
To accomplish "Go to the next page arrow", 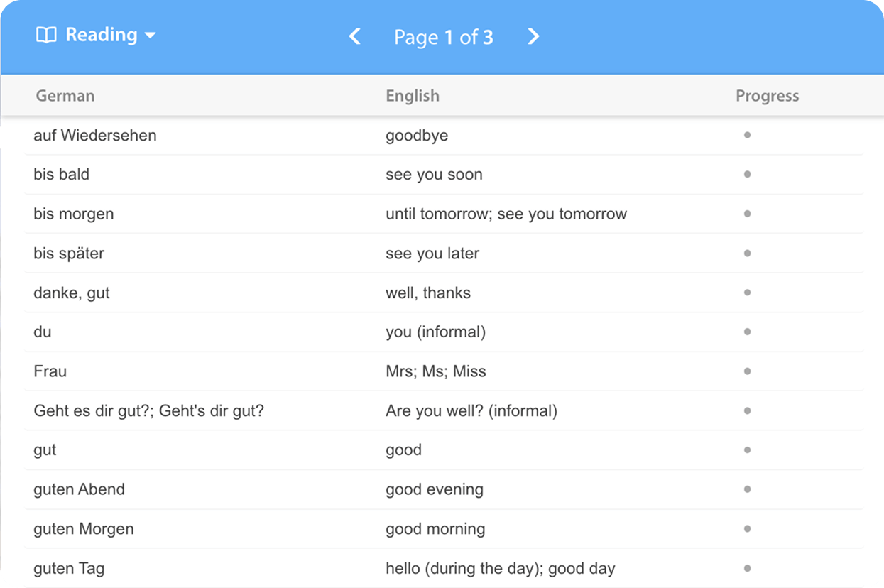I will pyautogui.click(x=533, y=37).
